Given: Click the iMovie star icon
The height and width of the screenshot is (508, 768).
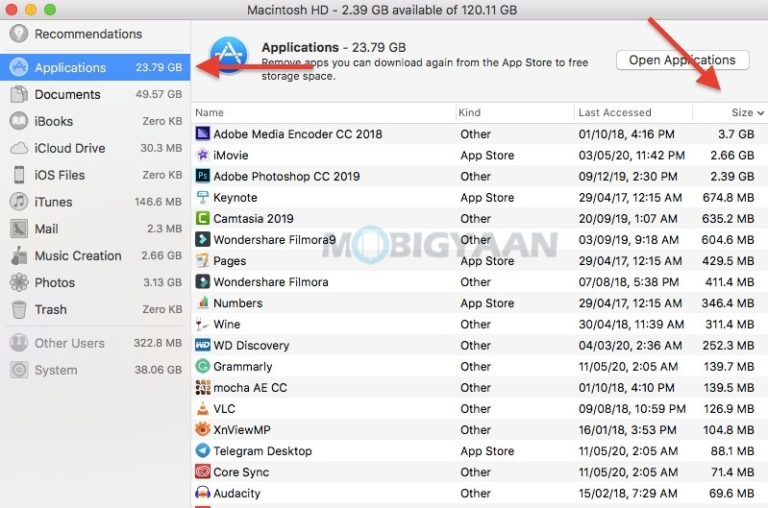Looking at the screenshot, I should (x=203, y=155).
